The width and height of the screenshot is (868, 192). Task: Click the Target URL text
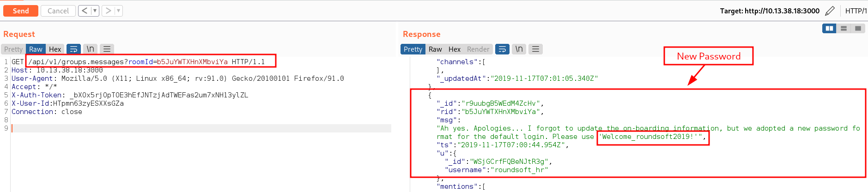(x=770, y=11)
